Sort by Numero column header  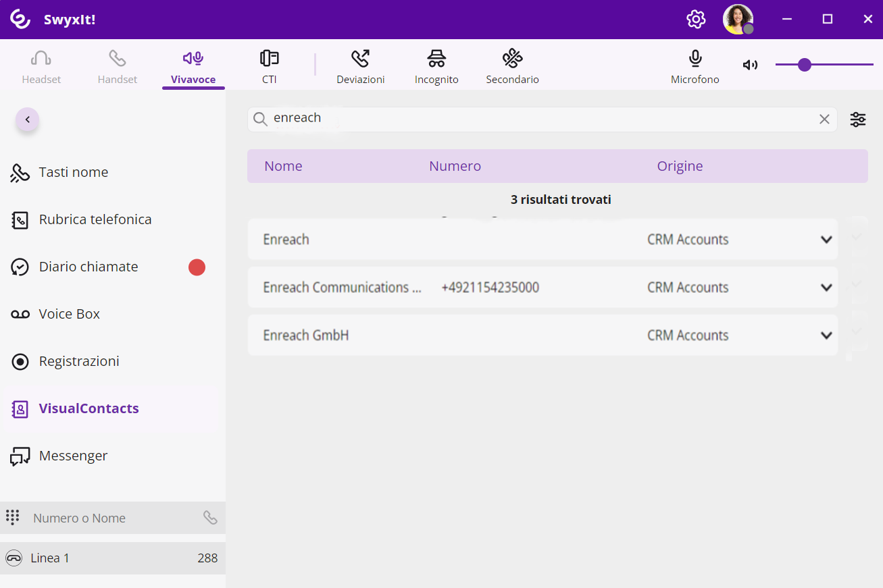pos(455,166)
